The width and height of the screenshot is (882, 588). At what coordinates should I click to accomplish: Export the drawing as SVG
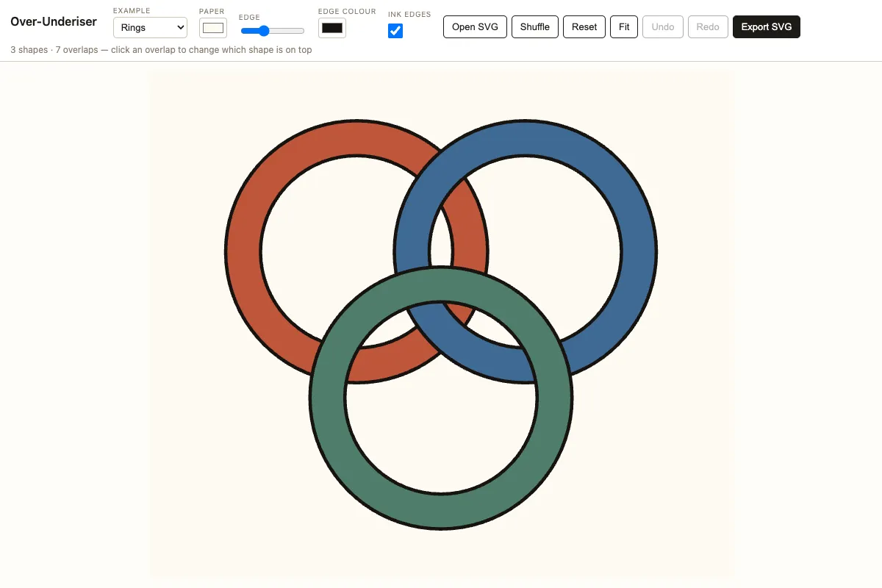pos(767,27)
